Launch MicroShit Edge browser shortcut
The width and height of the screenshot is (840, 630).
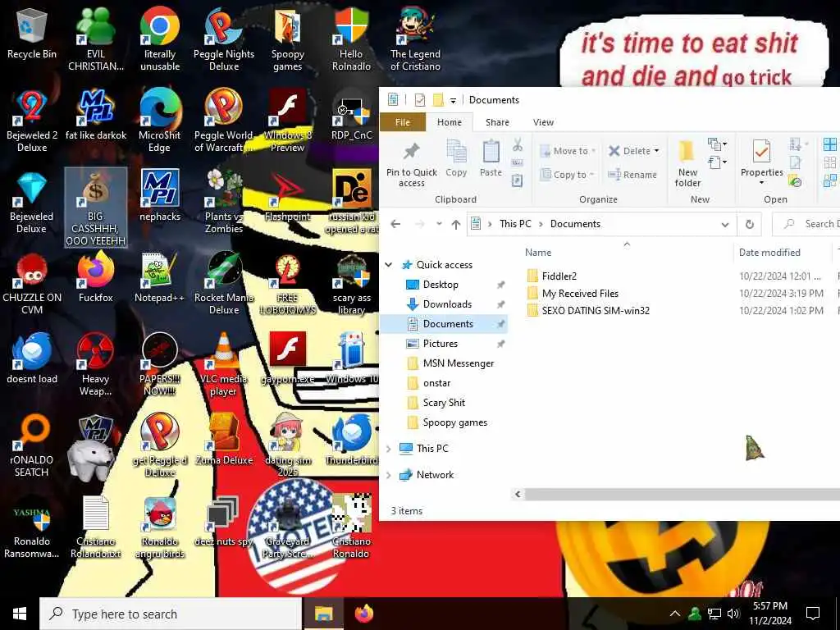pyautogui.click(x=160, y=121)
